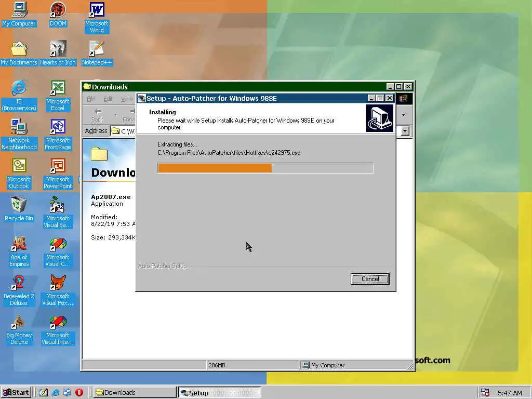Click the Downloads address path field
This screenshot has height=399, width=532.
pyautogui.click(x=123, y=131)
